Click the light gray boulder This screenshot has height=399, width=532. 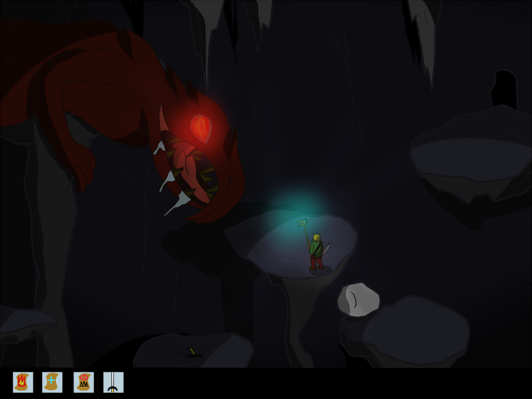click(x=359, y=300)
